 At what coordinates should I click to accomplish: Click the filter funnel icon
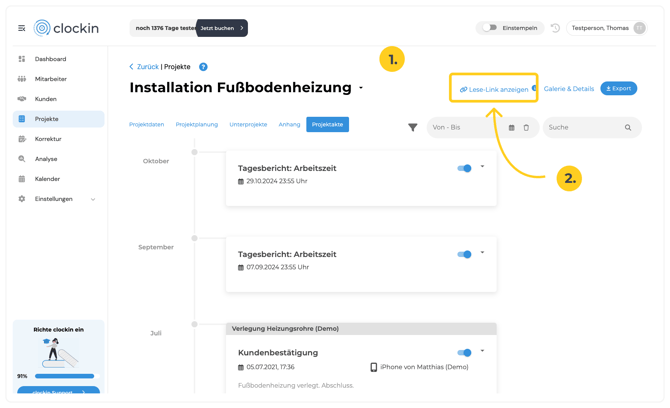click(x=413, y=128)
